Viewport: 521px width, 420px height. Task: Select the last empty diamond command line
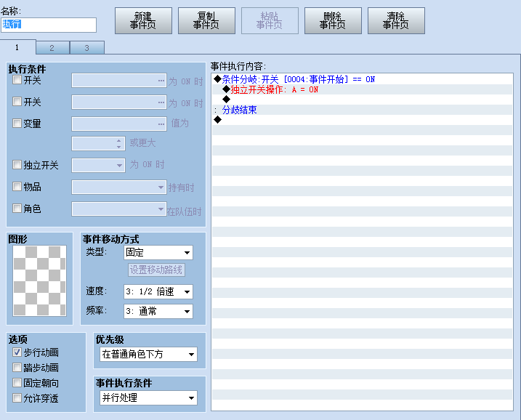(362, 120)
